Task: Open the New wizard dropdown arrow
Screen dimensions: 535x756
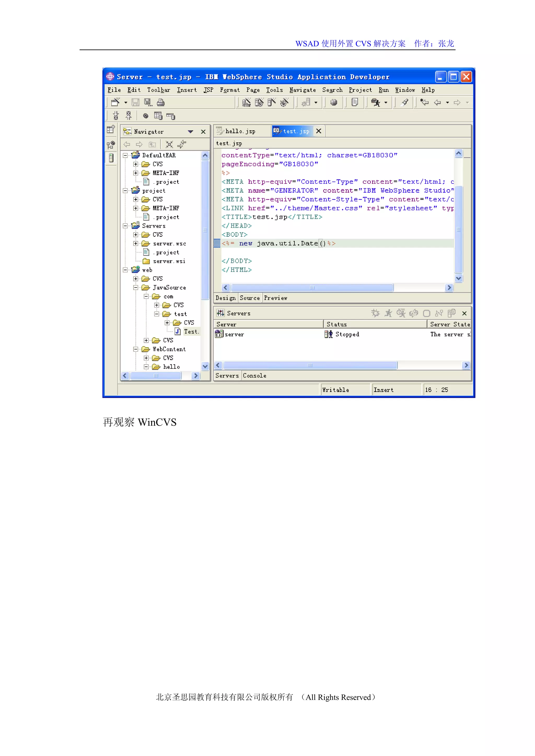Action: pyautogui.click(x=125, y=103)
